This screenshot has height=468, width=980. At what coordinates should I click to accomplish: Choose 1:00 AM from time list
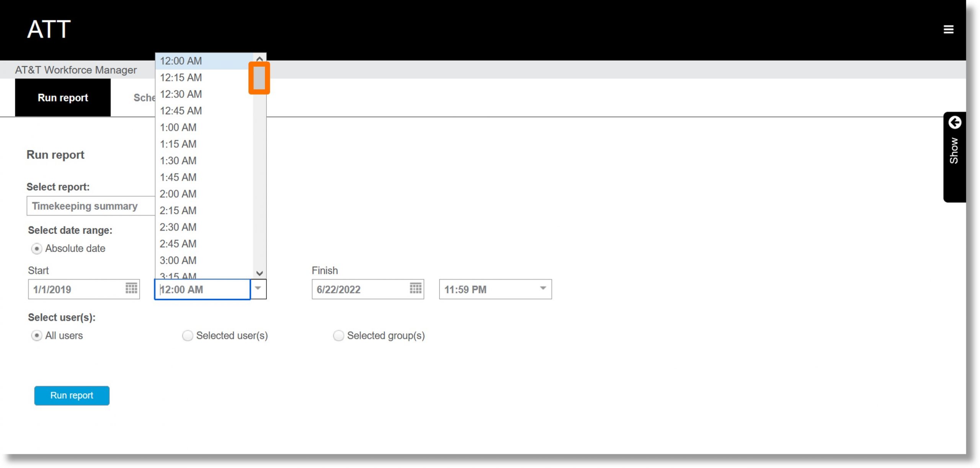click(x=204, y=128)
